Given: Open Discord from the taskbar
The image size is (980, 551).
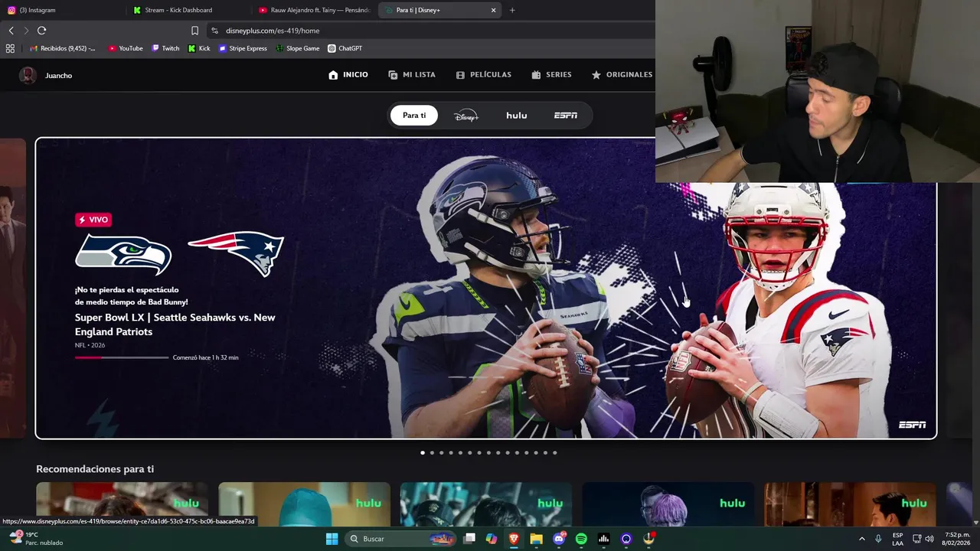Looking at the screenshot, I should (x=559, y=539).
